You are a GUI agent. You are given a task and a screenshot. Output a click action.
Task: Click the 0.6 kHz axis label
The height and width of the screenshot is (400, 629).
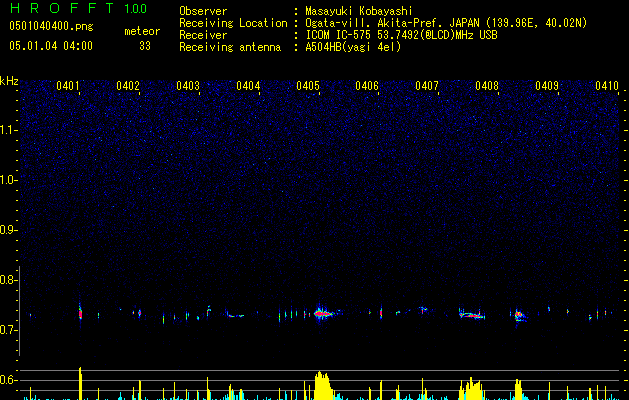pyautogui.click(x=9, y=380)
